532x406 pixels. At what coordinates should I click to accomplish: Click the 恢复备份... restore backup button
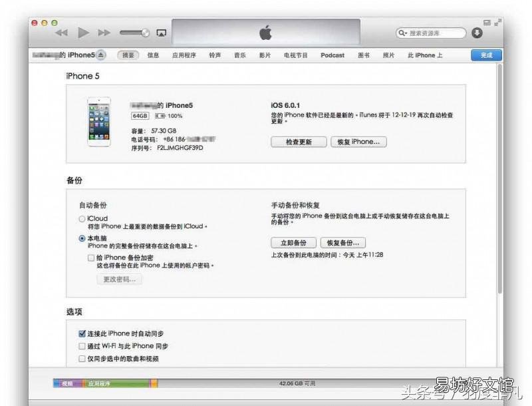343,243
